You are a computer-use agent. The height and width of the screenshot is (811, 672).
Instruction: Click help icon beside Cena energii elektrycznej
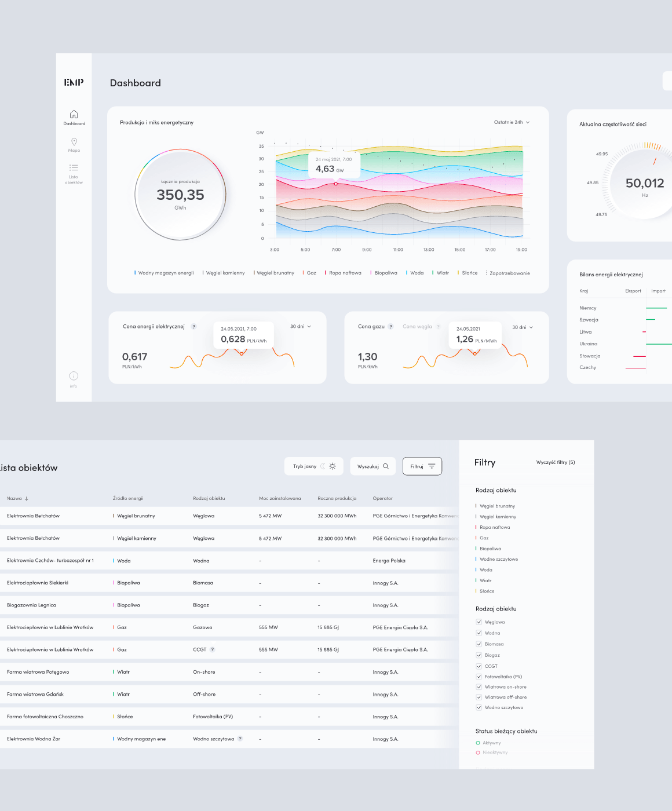(x=194, y=327)
